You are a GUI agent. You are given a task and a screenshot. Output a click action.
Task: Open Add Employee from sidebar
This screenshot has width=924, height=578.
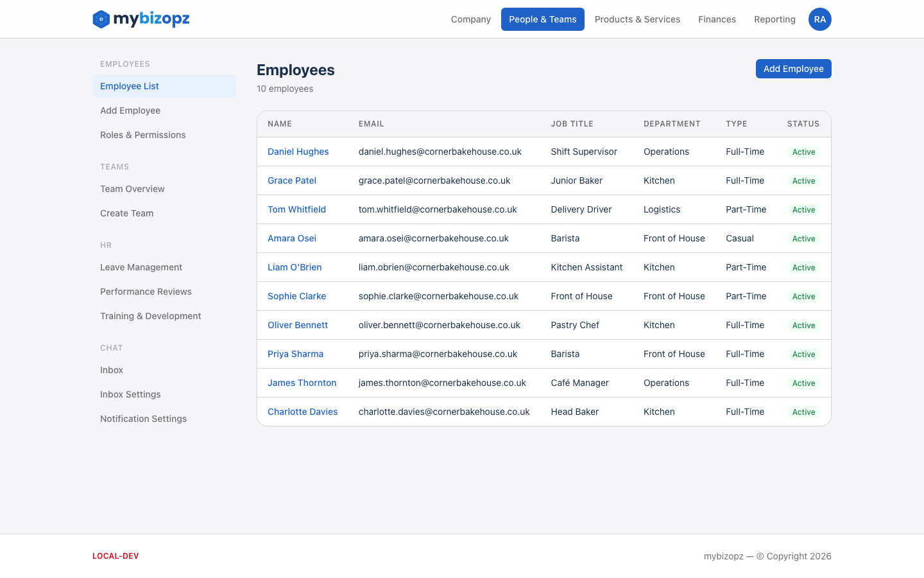pos(130,110)
